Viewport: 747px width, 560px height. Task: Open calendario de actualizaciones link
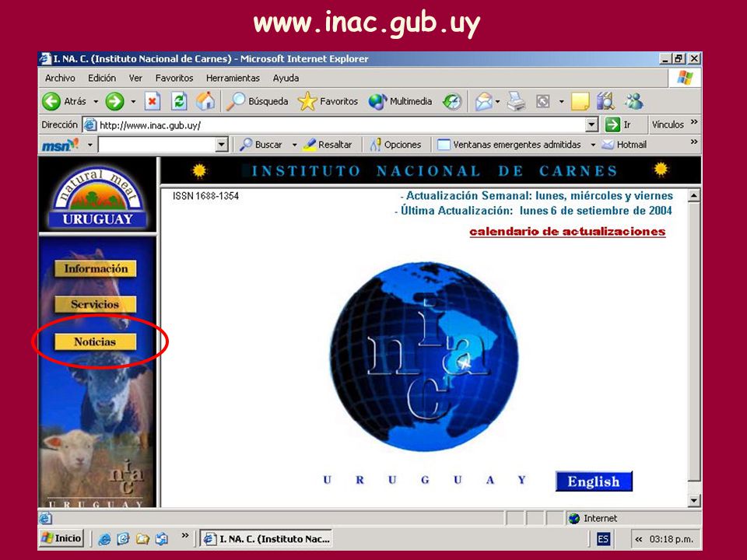click(567, 232)
